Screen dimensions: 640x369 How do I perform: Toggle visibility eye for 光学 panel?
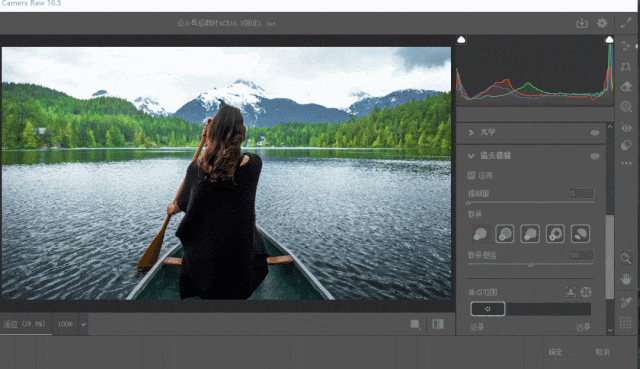(x=595, y=133)
